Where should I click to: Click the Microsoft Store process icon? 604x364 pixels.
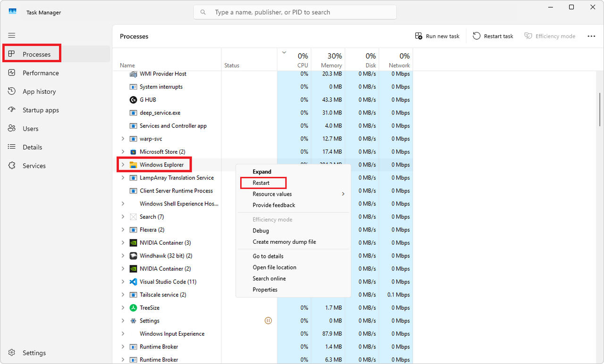133,152
